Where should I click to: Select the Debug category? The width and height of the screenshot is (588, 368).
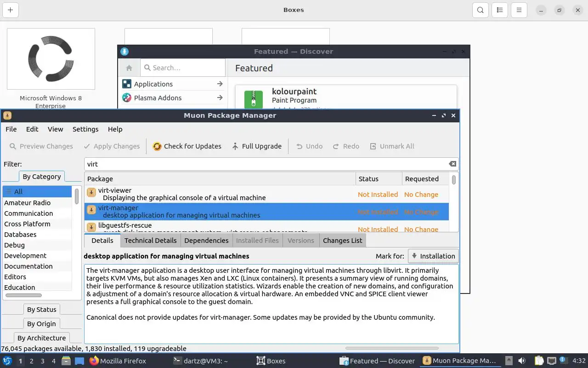37,245
